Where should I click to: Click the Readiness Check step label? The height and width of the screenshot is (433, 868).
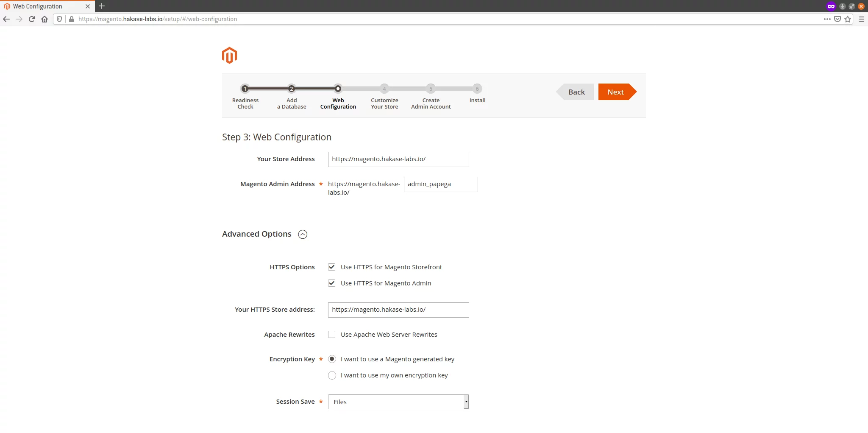click(x=245, y=103)
